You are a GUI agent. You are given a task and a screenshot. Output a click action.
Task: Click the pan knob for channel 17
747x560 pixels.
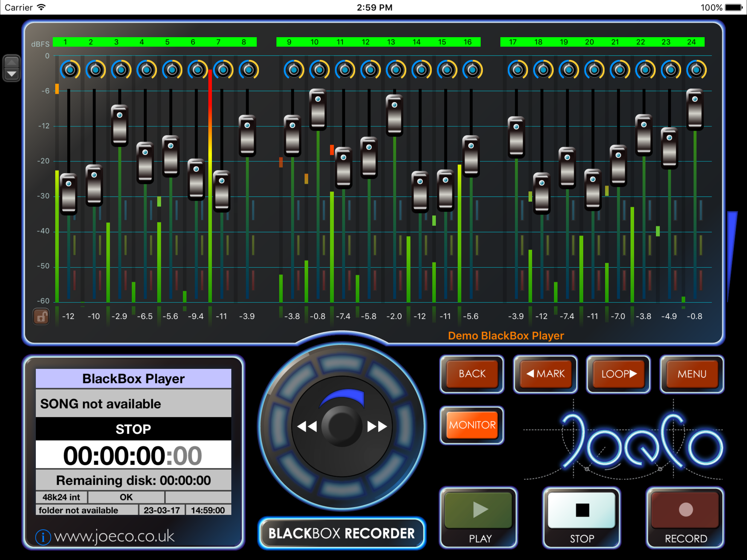coord(518,70)
